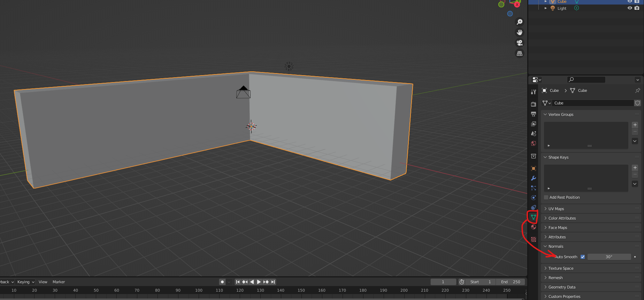Open the Collection properties tab
The width and height of the screenshot is (644, 300).
(534, 156)
